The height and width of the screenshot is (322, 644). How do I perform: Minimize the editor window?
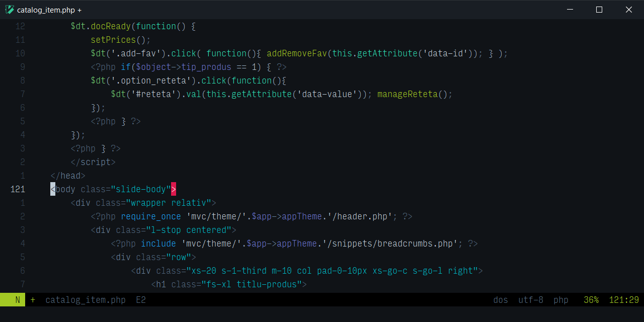(x=570, y=10)
